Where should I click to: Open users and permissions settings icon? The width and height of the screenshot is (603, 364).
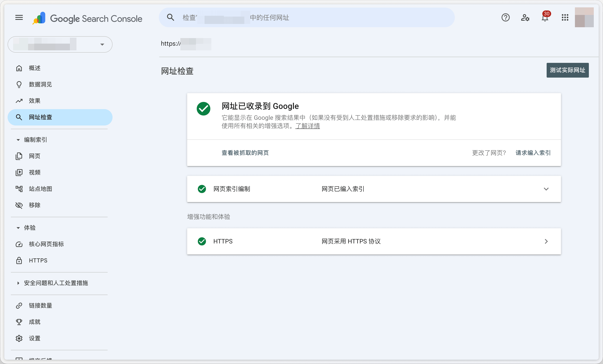coord(525,17)
